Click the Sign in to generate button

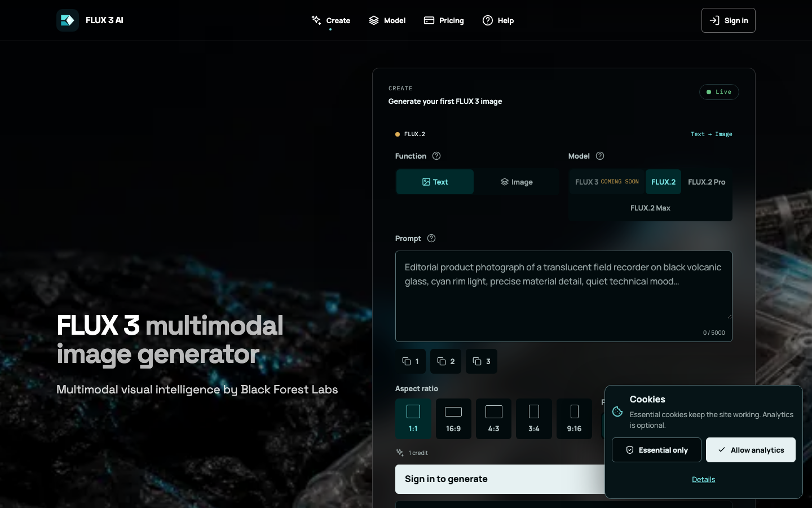(x=500, y=479)
